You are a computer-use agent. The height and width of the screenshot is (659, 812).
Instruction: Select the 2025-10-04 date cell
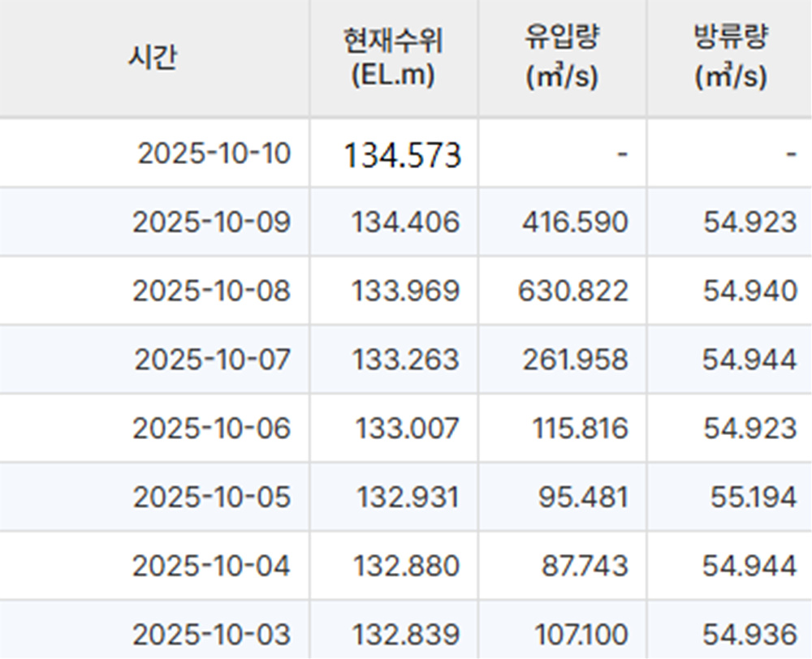(x=211, y=566)
